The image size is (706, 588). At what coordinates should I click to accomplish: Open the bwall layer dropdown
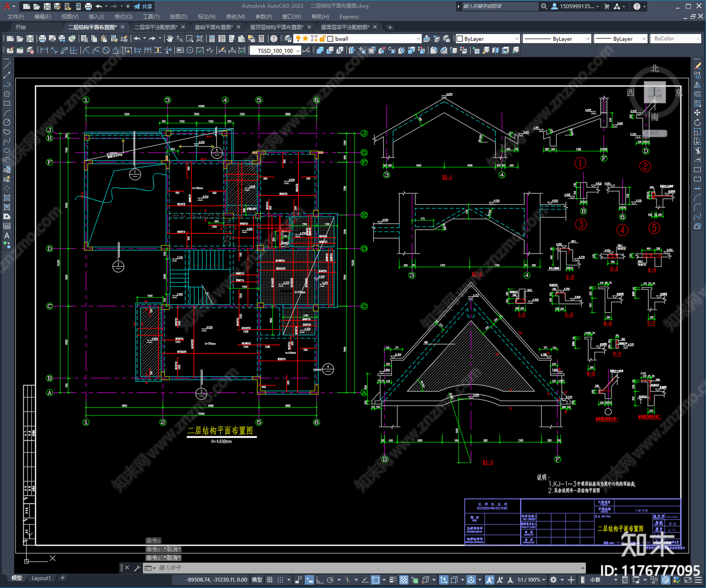click(x=418, y=39)
